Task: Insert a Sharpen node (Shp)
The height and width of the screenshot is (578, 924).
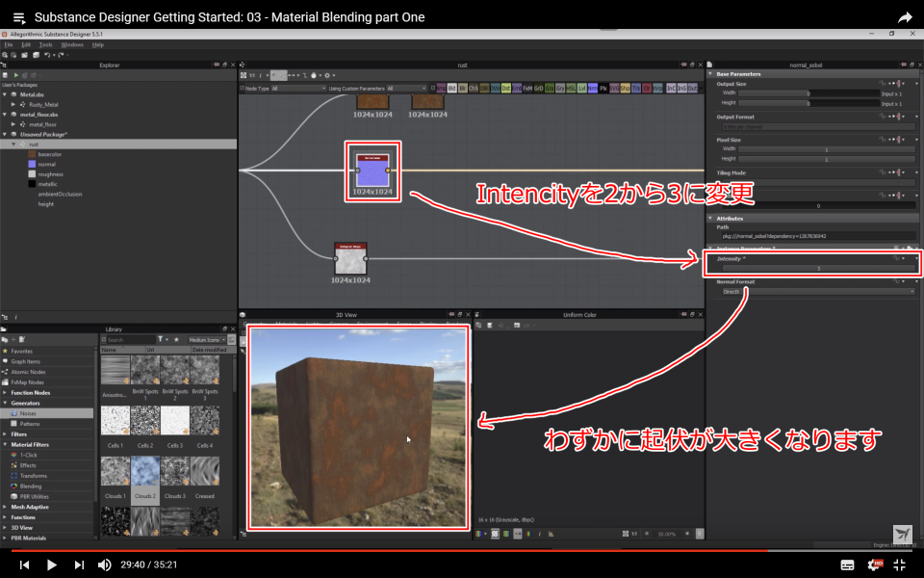Action: tap(626, 88)
